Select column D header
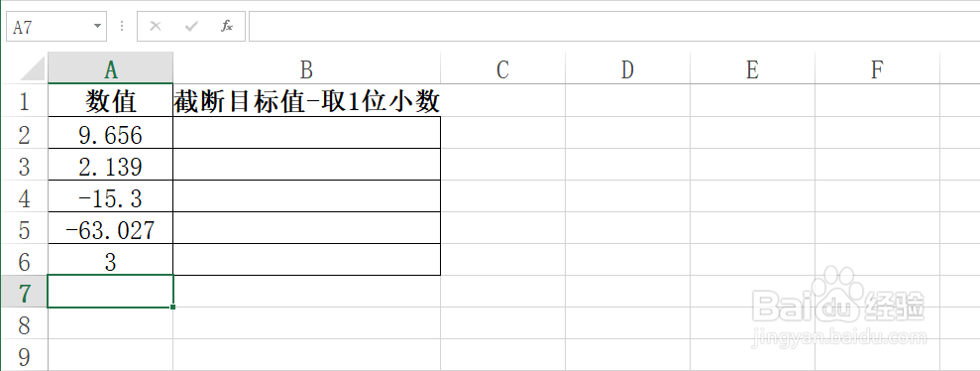Screen dimensions: 980x371 pyautogui.click(x=627, y=69)
